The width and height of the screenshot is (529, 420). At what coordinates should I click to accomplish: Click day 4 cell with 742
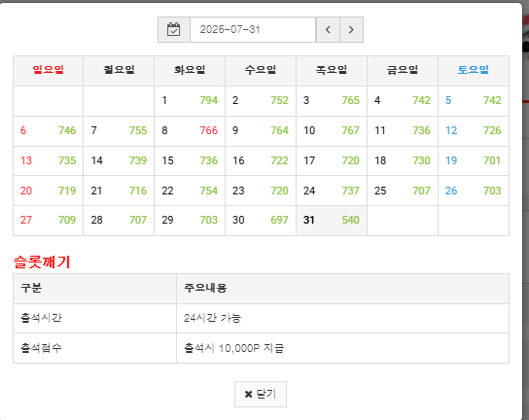point(403,101)
